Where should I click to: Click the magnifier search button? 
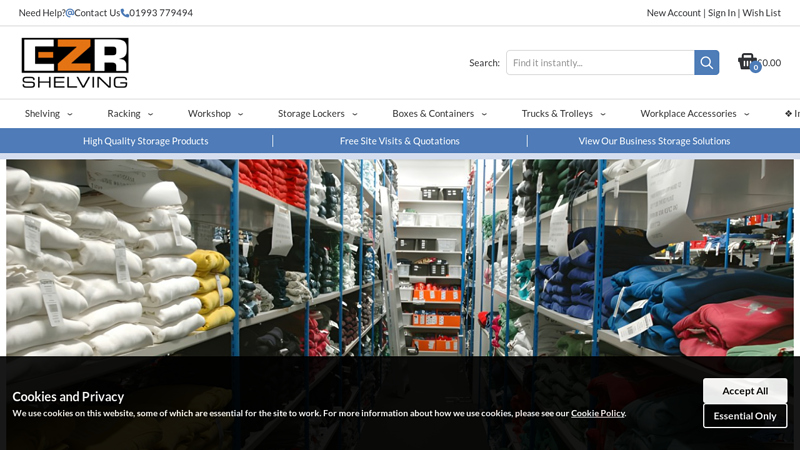pyautogui.click(x=707, y=62)
